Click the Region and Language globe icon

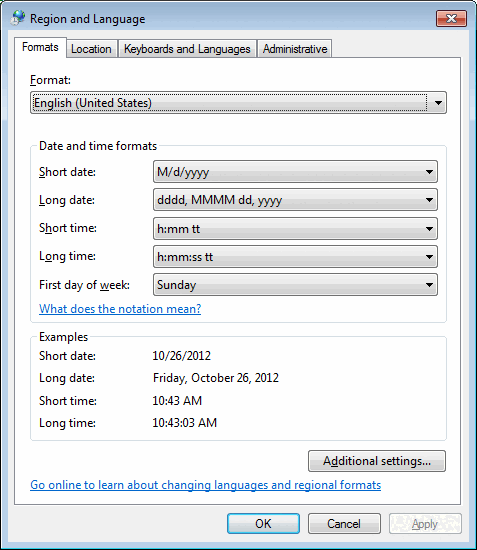pyautogui.click(x=18, y=18)
